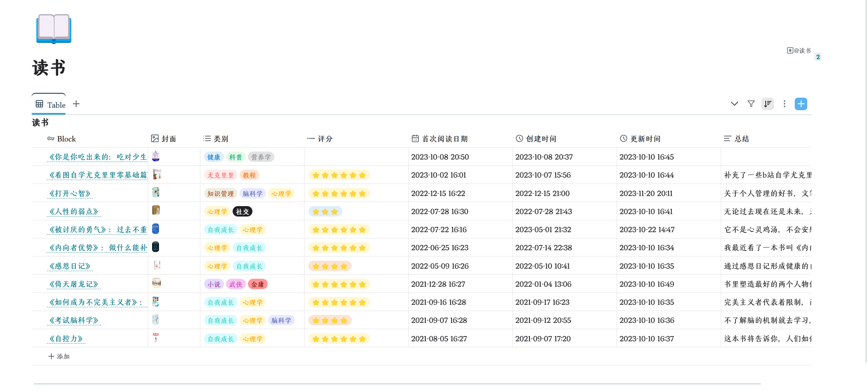Expand the chevron dropdown near filter icon

pos(734,104)
